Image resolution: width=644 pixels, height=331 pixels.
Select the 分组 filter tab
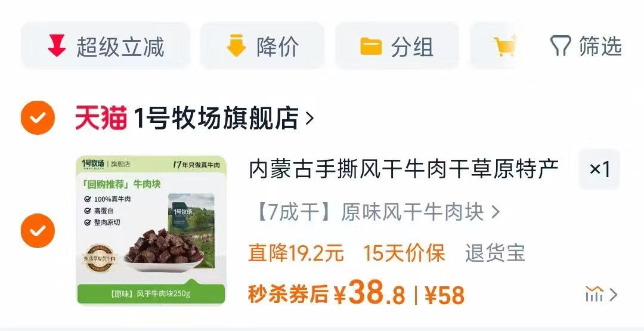397,45
